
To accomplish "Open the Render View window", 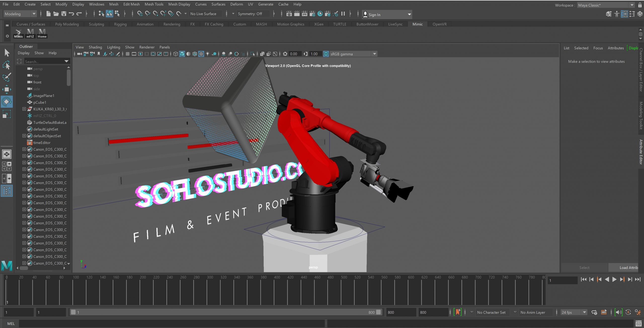I will (x=289, y=14).
